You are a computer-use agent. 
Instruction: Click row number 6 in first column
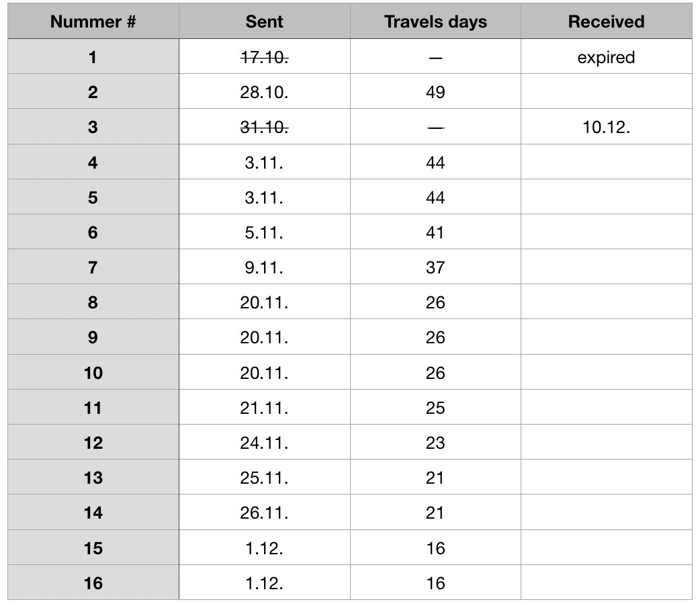tap(93, 232)
